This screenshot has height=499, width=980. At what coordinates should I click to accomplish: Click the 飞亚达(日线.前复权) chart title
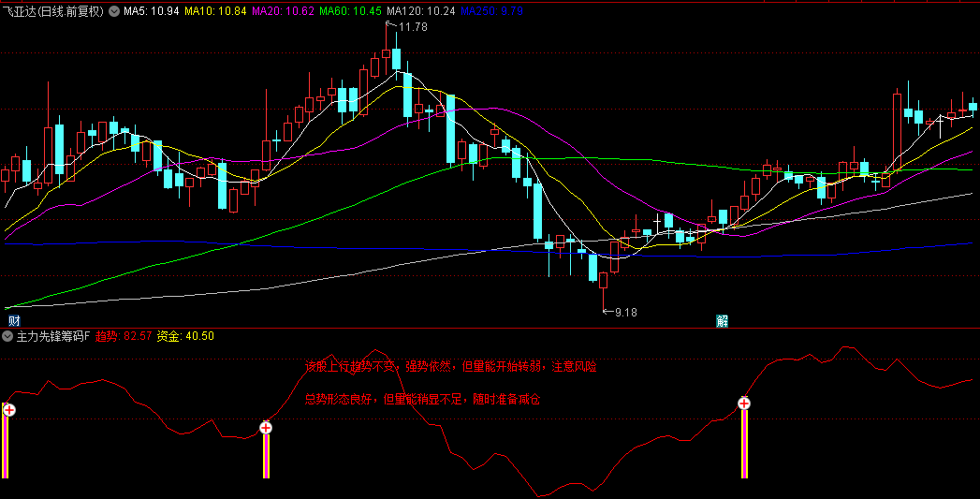click(53, 11)
